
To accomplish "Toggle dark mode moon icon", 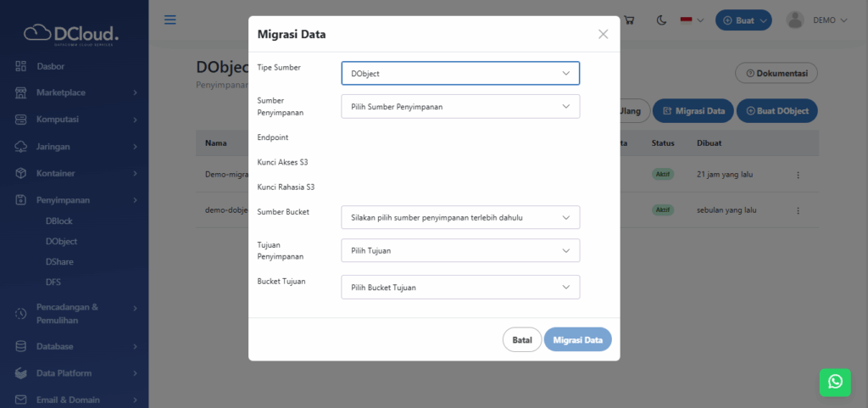I will [x=661, y=20].
